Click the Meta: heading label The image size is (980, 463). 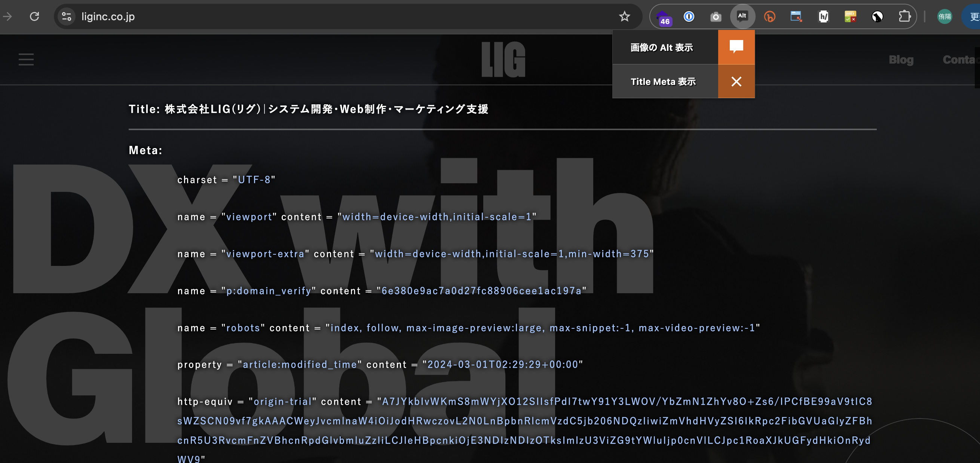pos(146,150)
